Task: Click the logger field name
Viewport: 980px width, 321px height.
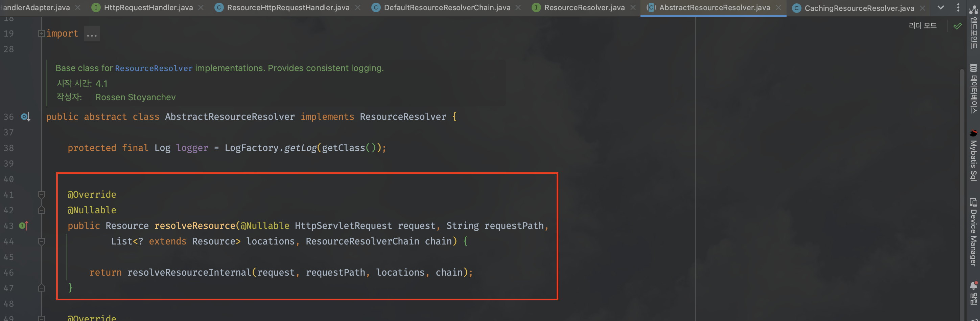Action: 192,148
